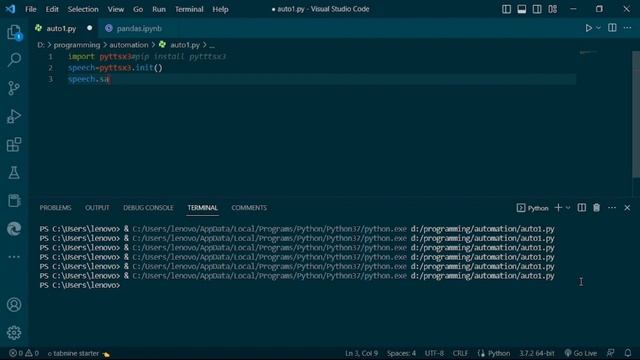Image resolution: width=640 pixels, height=360 pixels.
Task: Click the D: drive breadcrumb
Action: click(40, 45)
